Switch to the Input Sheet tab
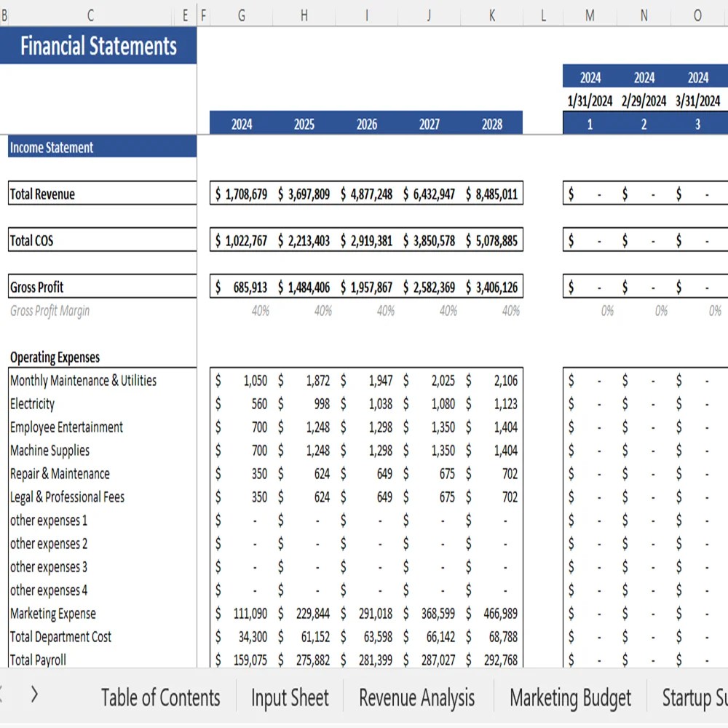728x728 pixels. tap(289, 697)
